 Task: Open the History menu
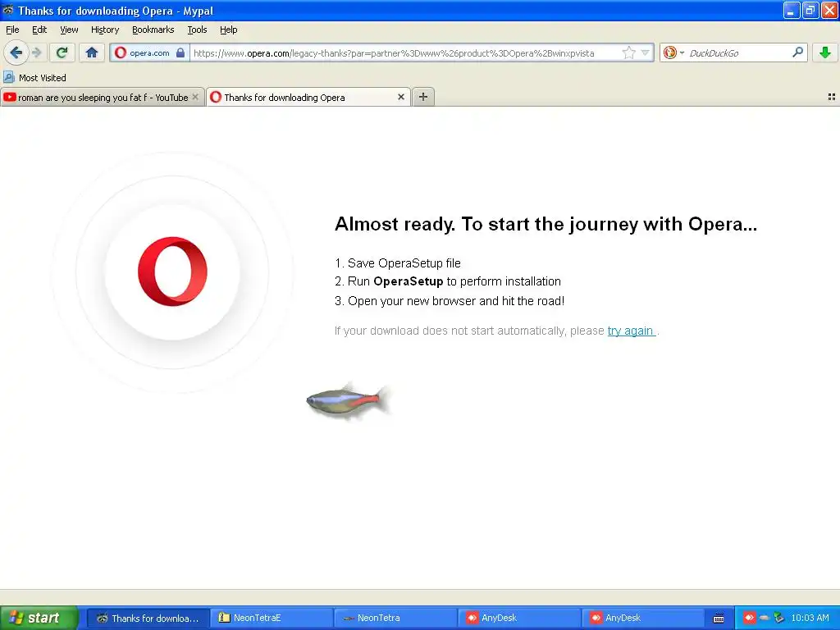tap(105, 30)
